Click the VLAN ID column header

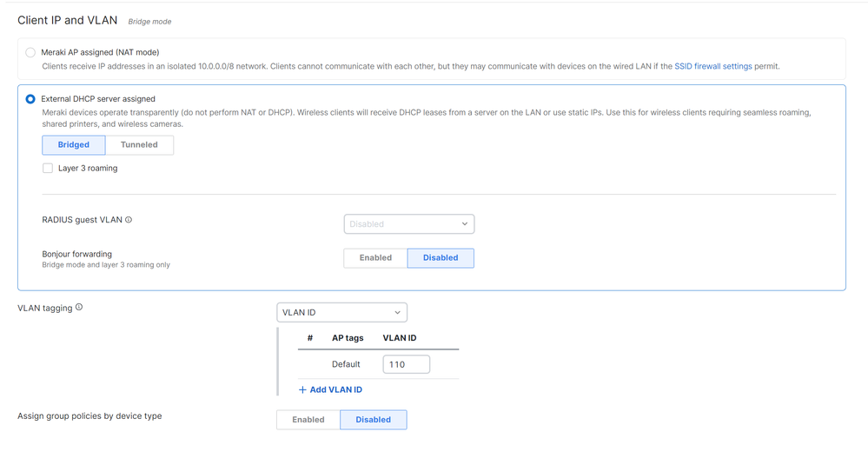pos(400,338)
